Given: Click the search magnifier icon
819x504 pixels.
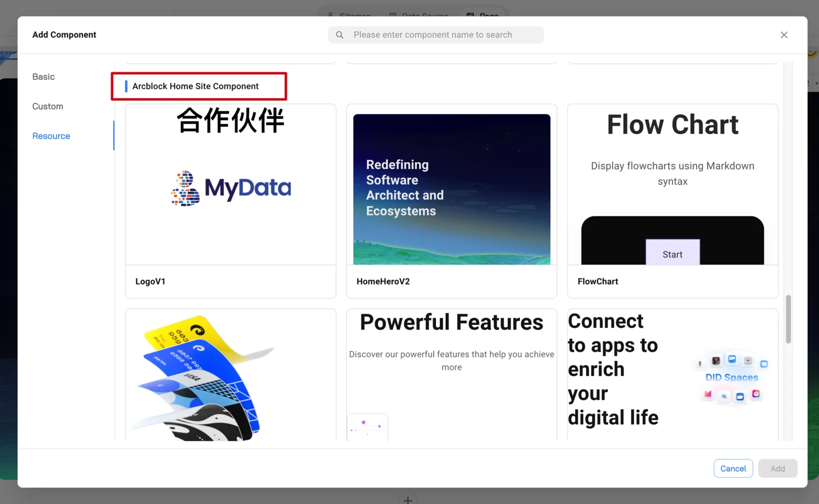Looking at the screenshot, I should coord(339,35).
